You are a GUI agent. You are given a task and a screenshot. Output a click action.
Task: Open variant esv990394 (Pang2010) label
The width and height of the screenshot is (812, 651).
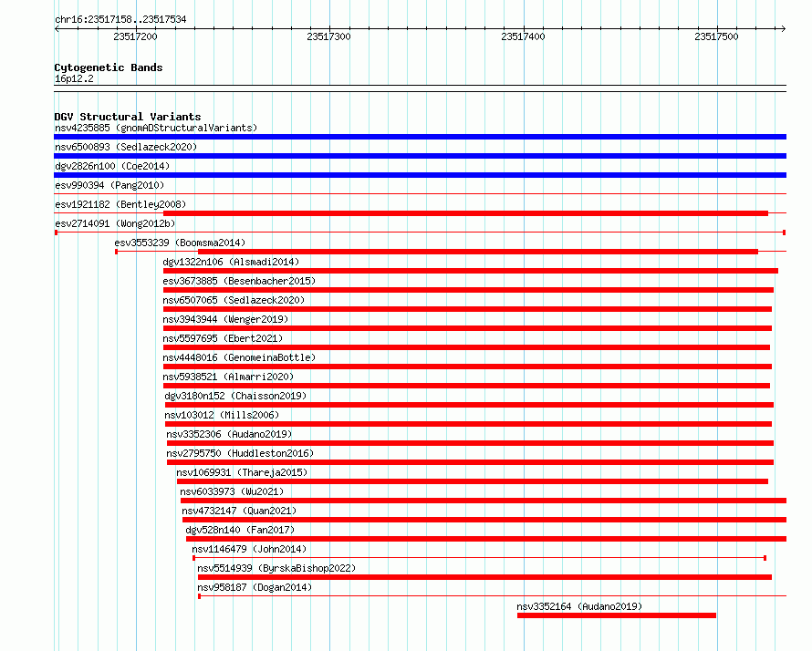tap(109, 185)
